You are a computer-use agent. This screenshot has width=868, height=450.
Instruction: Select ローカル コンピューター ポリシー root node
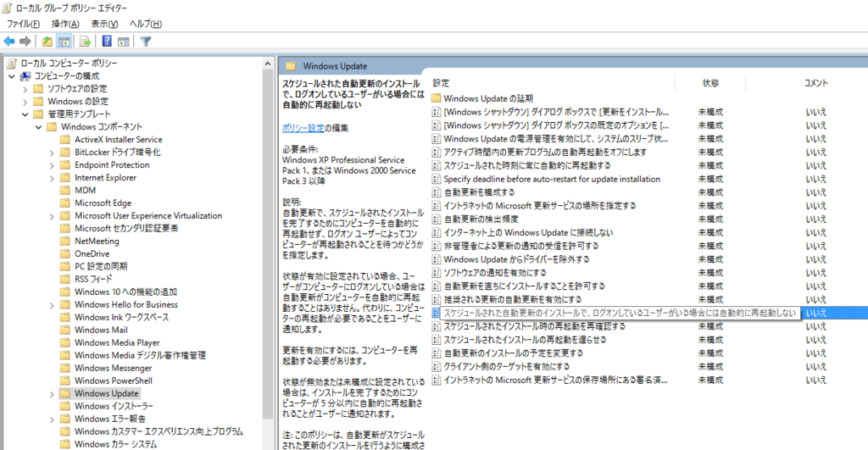[x=69, y=63]
